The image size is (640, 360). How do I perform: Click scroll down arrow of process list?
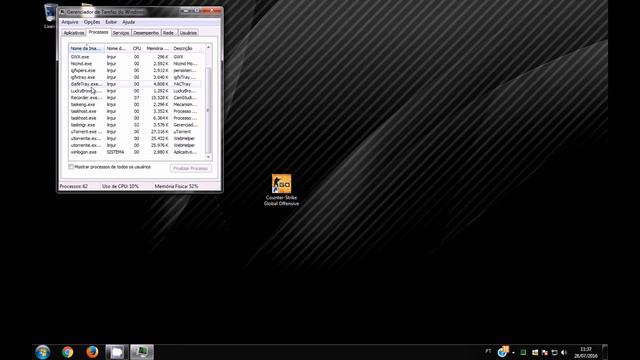pyautogui.click(x=209, y=157)
